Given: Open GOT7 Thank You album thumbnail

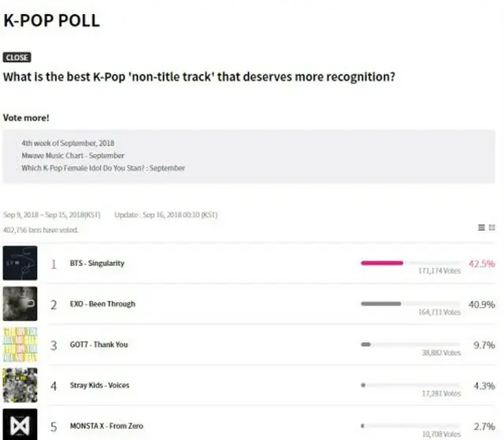Looking at the screenshot, I should click(20, 344).
